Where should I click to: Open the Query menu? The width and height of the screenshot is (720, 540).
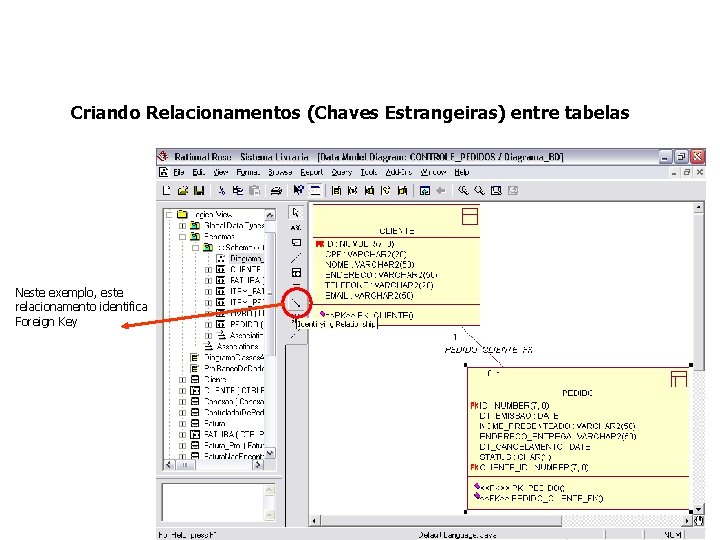coord(342,172)
